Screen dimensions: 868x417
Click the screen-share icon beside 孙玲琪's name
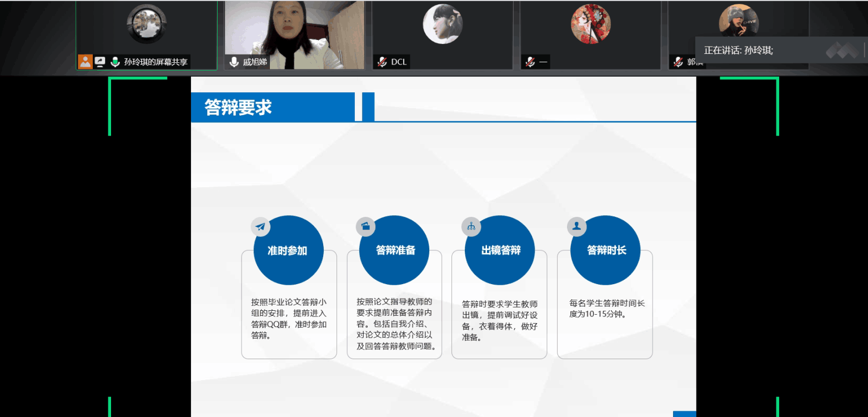tap(100, 62)
